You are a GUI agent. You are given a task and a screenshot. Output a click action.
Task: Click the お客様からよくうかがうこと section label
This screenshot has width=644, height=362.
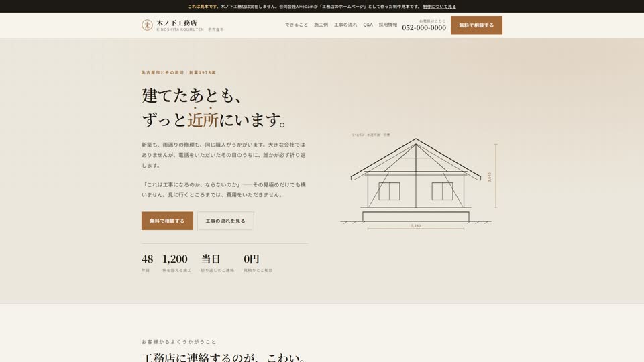click(x=178, y=341)
